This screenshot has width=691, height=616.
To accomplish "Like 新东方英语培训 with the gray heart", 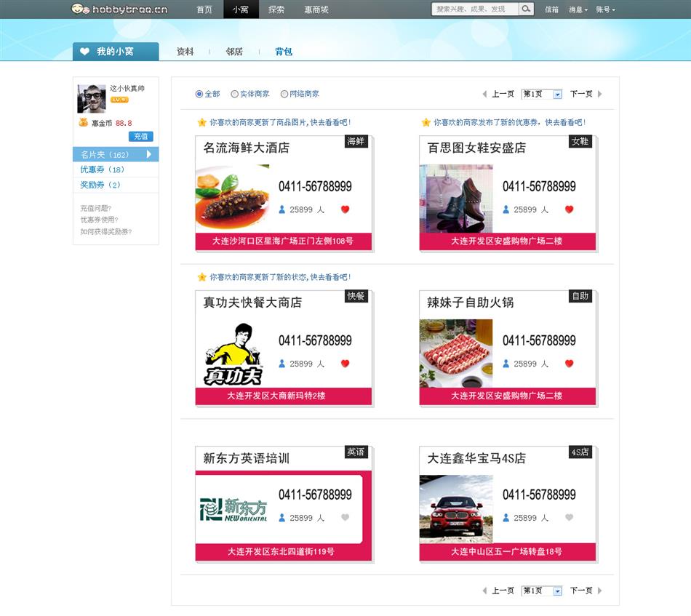I will point(345,517).
